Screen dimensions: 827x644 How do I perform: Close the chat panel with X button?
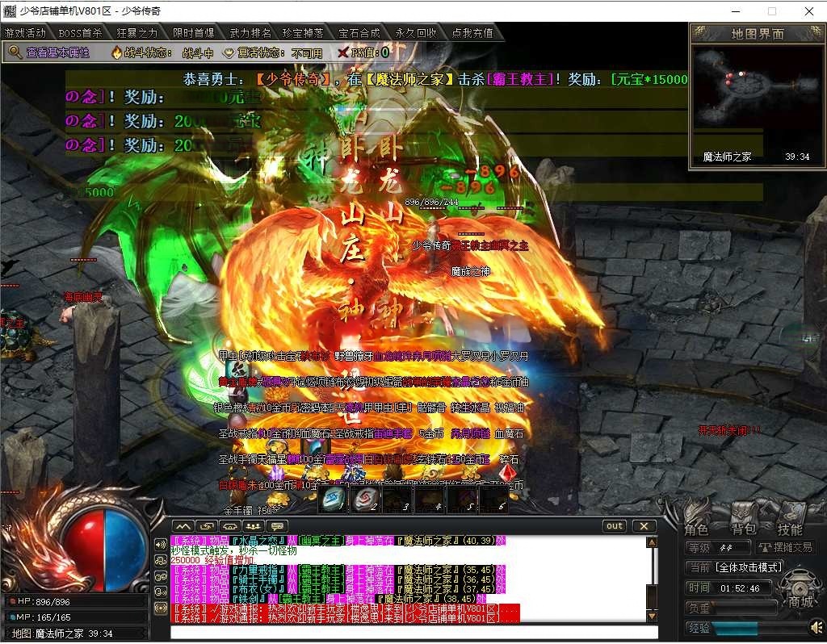click(x=644, y=525)
